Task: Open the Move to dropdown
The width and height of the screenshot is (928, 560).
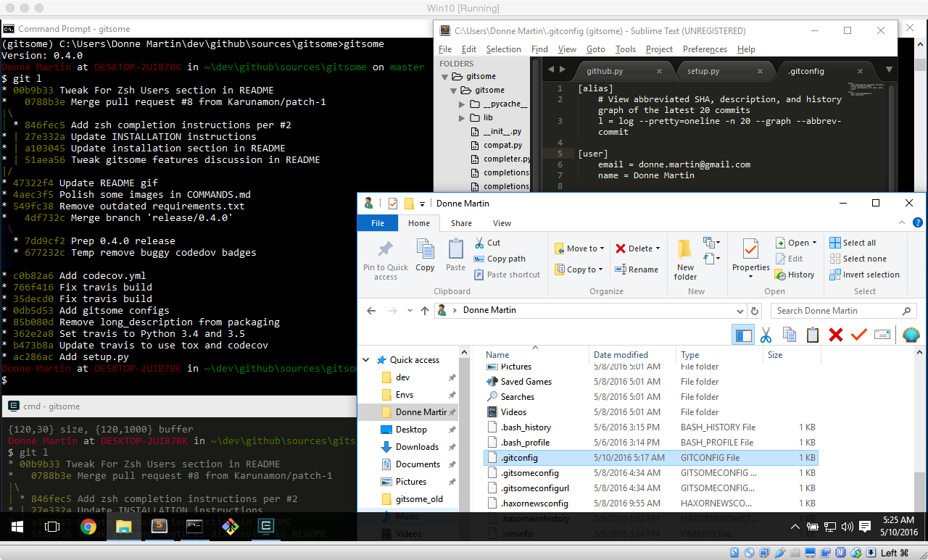Action: pyautogui.click(x=579, y=248)
